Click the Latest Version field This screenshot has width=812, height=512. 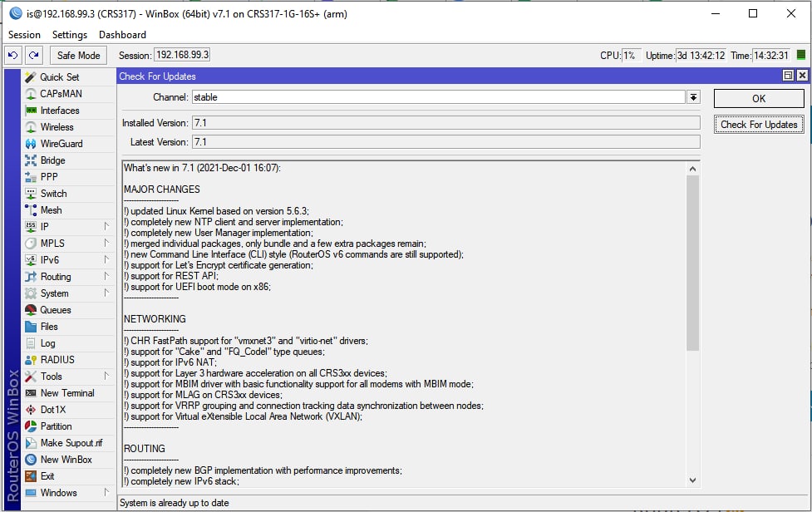[x=445, y=142]
